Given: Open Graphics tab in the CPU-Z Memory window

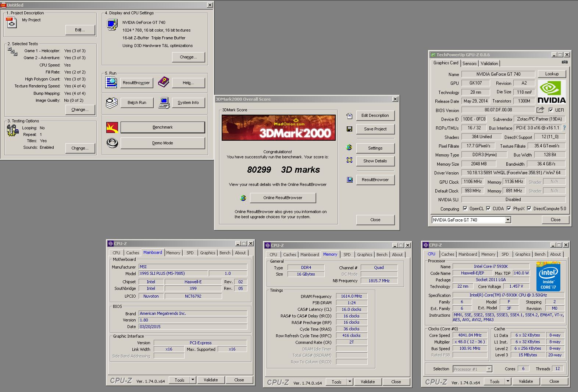Looking at the screenshot, I should click(x=364, y=254).
